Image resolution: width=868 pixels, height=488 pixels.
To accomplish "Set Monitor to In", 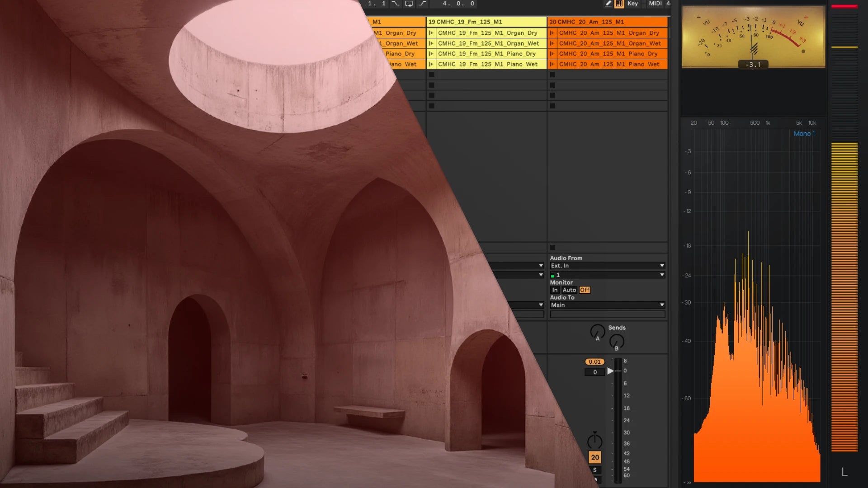I will (555, 290).
